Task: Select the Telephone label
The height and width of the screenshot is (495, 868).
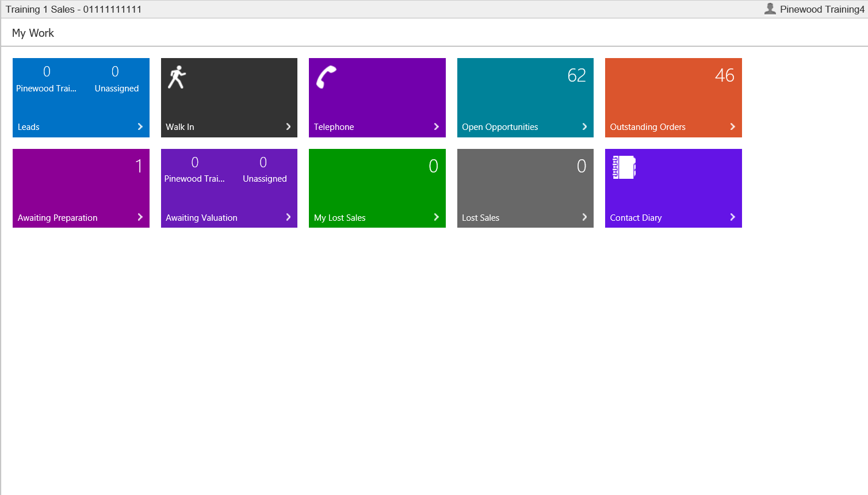Action: pyautogui.click(x=334, y=127)
